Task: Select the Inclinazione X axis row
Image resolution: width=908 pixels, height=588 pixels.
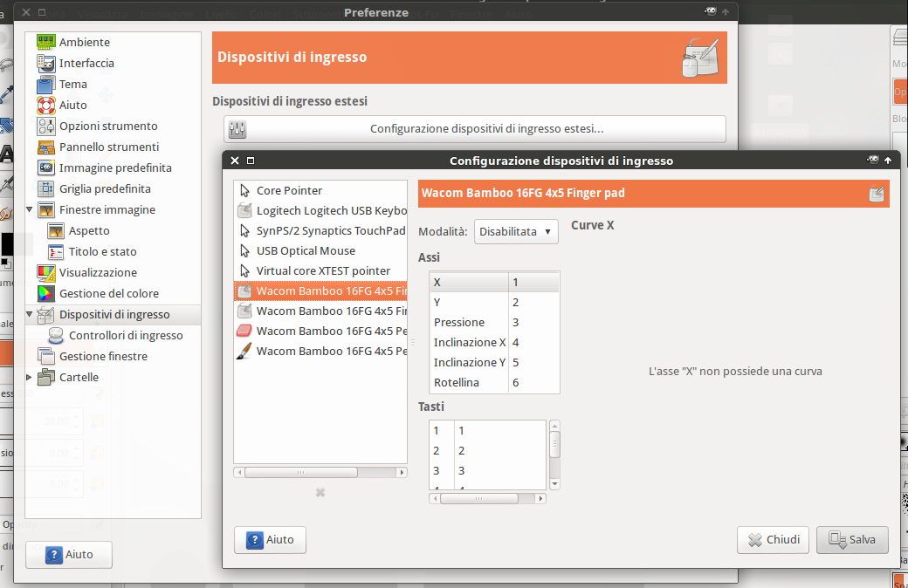Action: pos(494,343)
